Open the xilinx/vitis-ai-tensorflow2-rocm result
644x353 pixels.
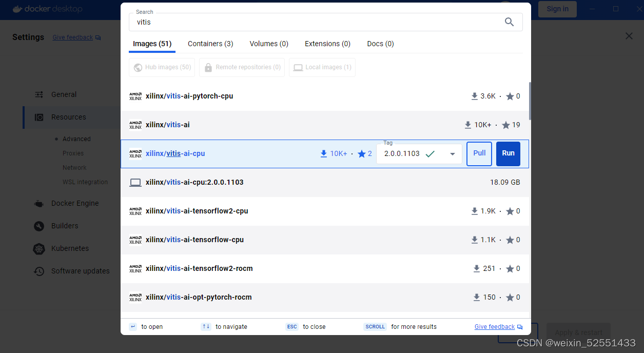pyautogui.click(x=325, y=268)
